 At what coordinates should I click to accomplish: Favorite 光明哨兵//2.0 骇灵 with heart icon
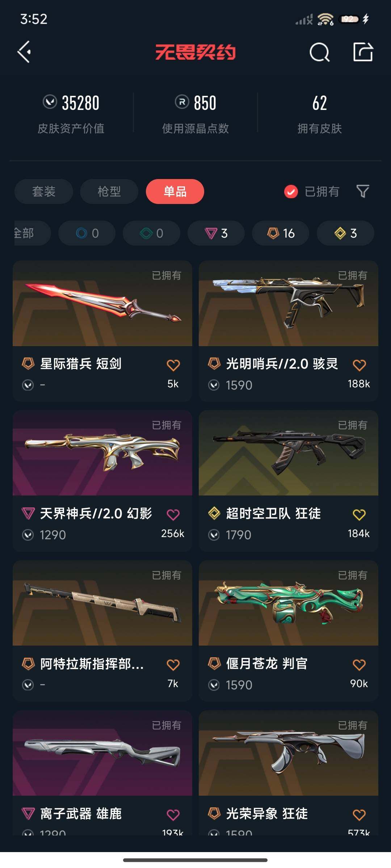coord(359,365)
